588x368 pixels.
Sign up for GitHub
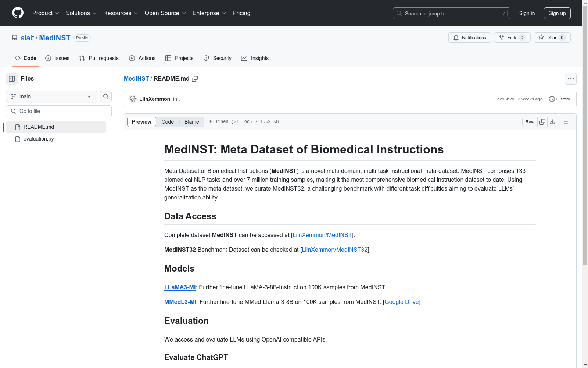[557, 13]
